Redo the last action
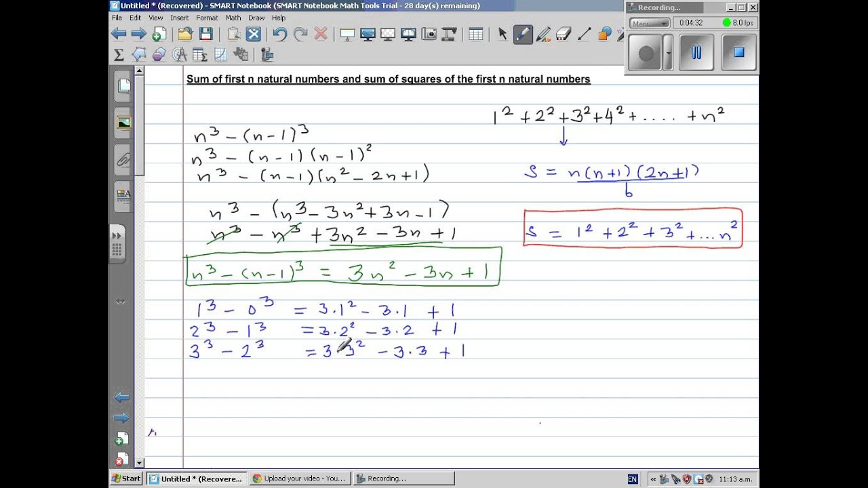 (300, 34)
